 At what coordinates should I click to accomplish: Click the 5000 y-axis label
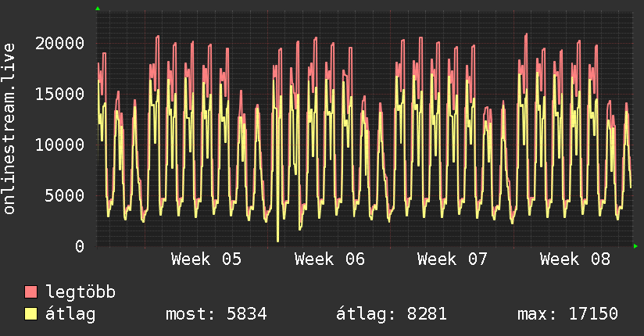coord(65,195)
